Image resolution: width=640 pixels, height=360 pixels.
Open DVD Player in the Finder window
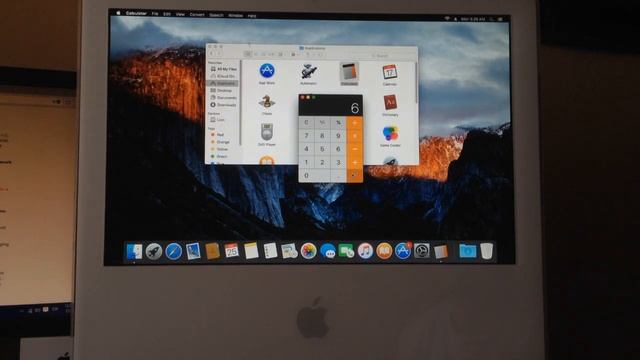[267, 132]
